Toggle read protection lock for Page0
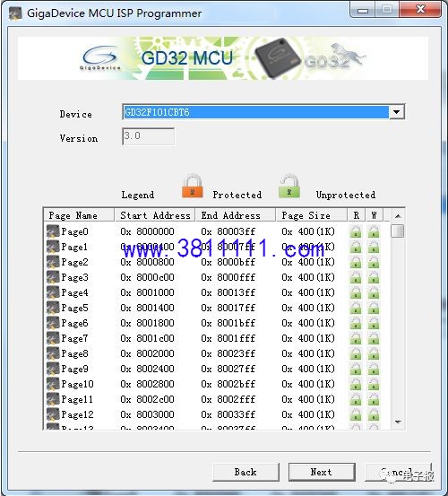This screenshot has height=496, width=448. [356, 231]
